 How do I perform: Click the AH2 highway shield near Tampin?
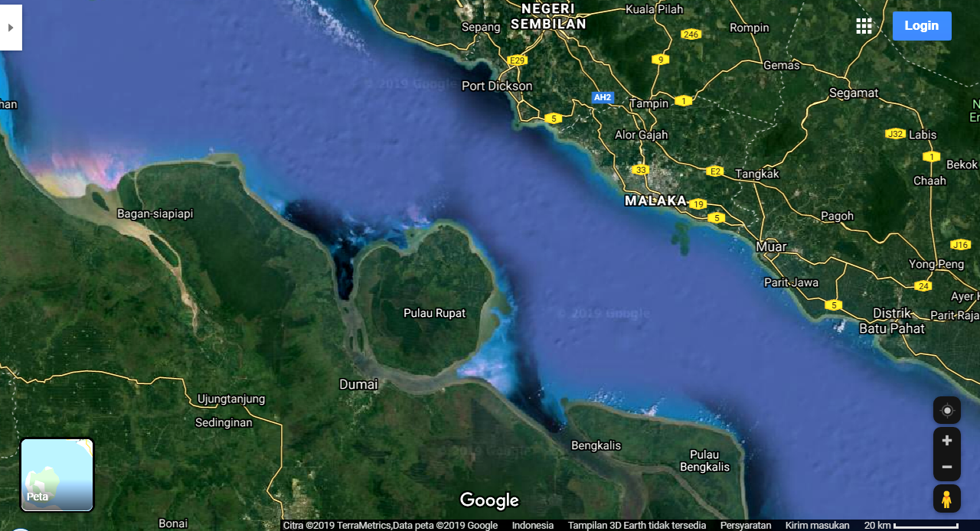pyautogui.click(x=603, y=97)
